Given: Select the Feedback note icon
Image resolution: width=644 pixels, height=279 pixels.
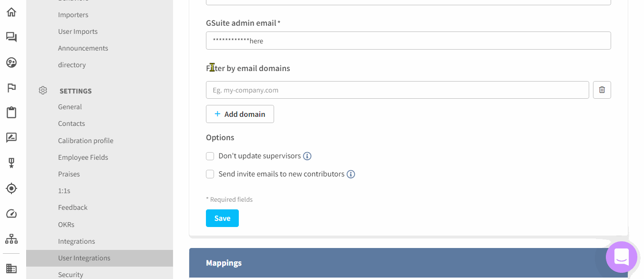Looking at the screenshot, I should coord(11,137).
